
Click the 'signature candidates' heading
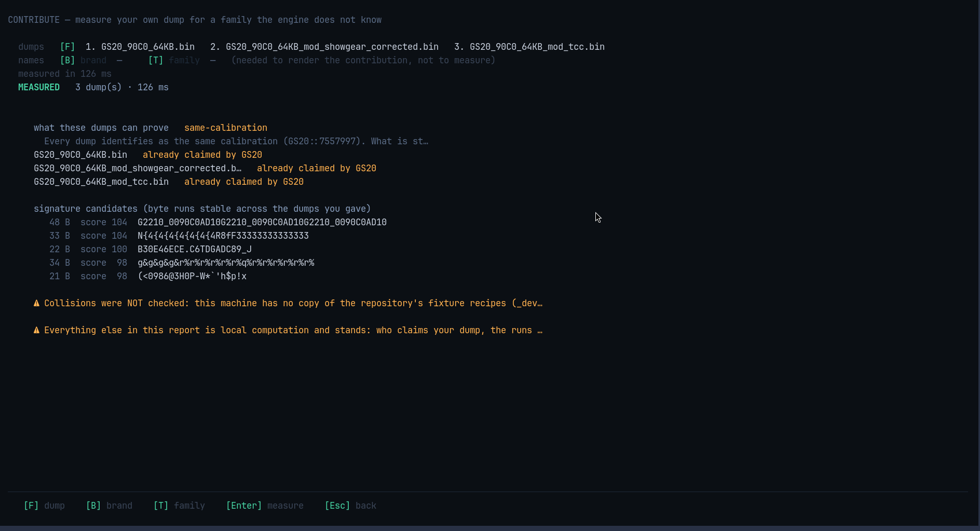202,209
